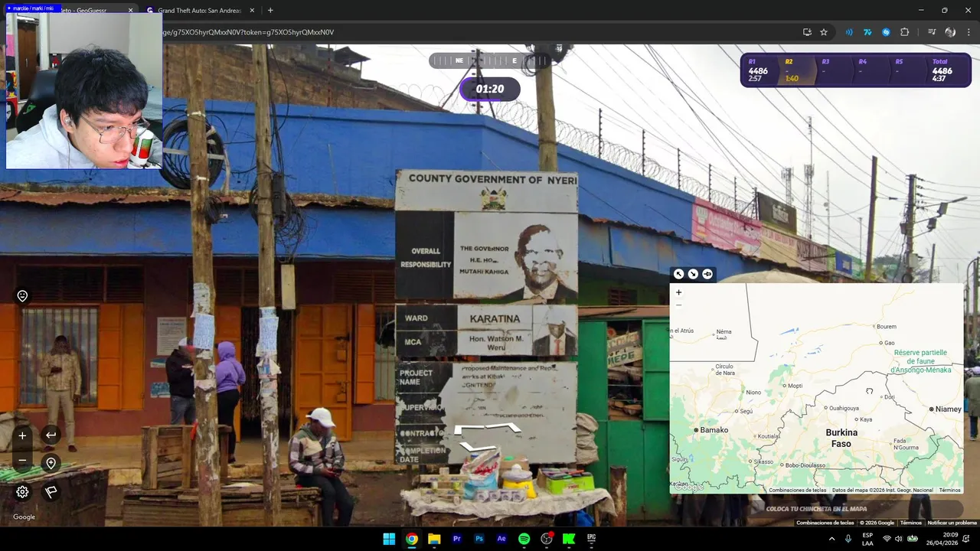
Task: Open the Windows Start menu
Action: pyautogui.click(x=389, y=539)
